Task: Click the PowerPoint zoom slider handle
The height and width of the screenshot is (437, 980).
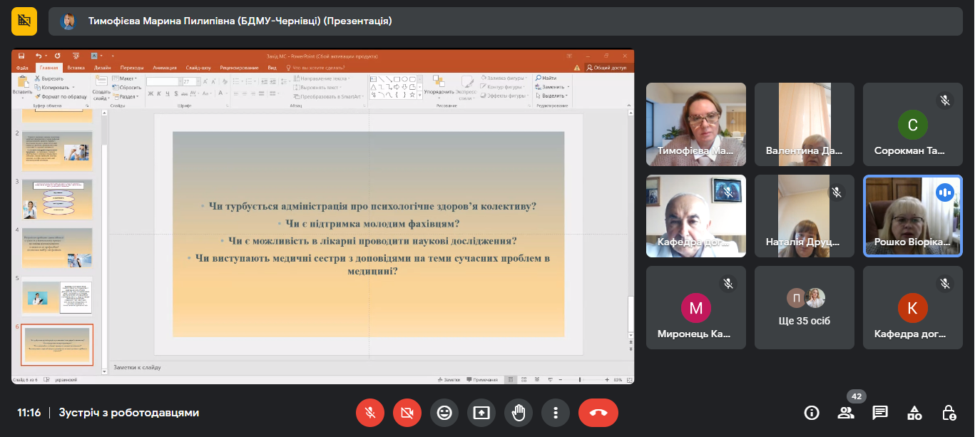Action: point(580,380)
